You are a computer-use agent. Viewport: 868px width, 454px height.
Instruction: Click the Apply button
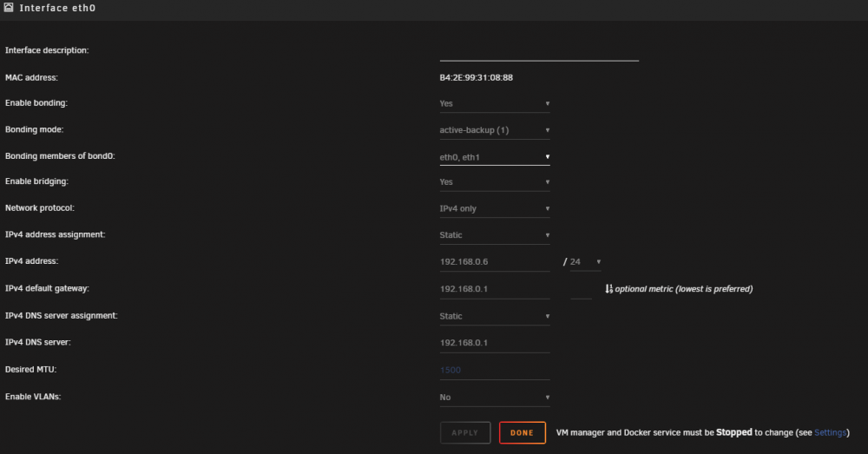click(465, 433)
